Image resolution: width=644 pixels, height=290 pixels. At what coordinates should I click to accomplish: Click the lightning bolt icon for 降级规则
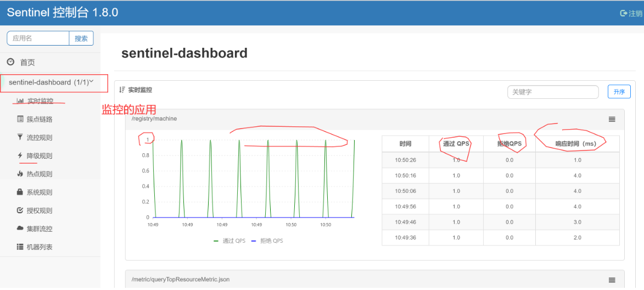click(x=20, y=155)
